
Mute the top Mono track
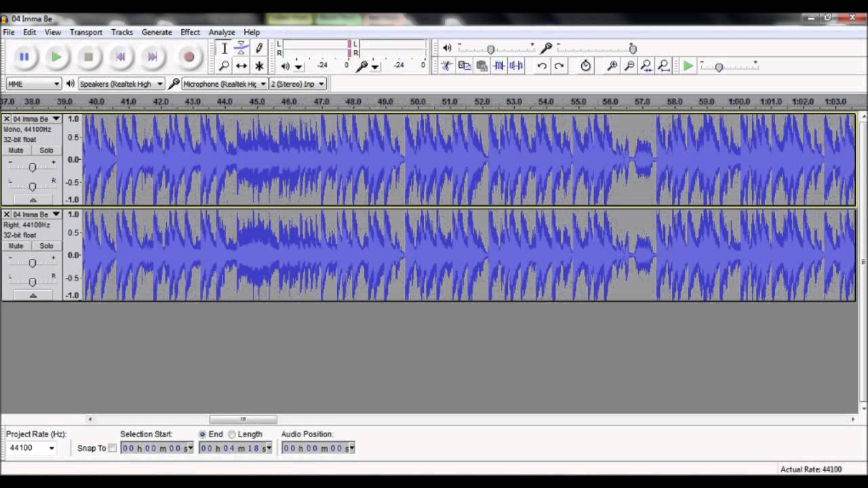coord(16,150)
